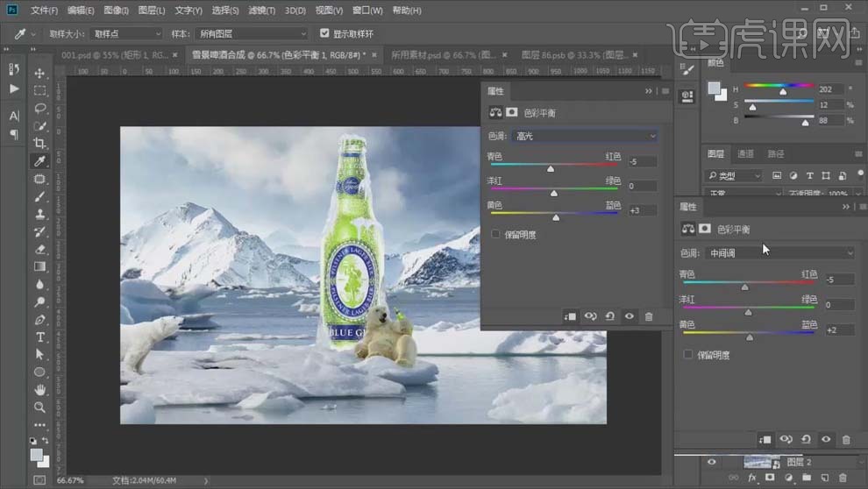Select the Crop tool
This screenshot has height=489, width=868.
click(40, 143)
